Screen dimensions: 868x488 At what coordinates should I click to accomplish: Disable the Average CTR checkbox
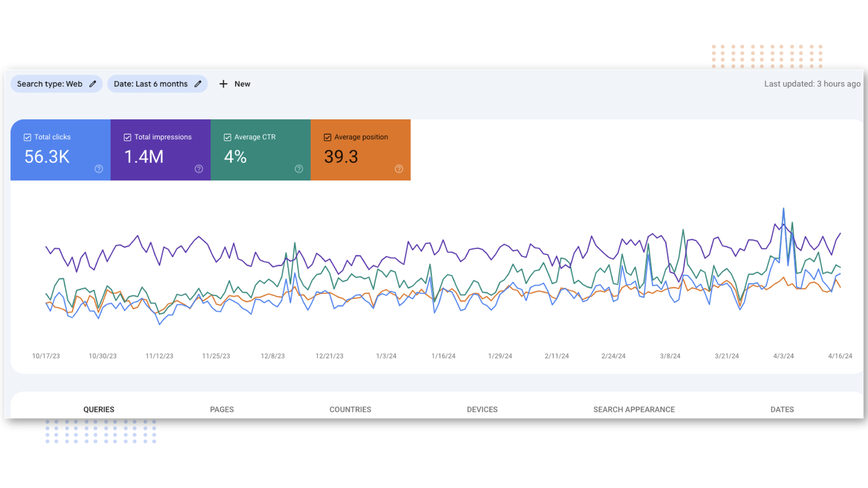point(227,137)
